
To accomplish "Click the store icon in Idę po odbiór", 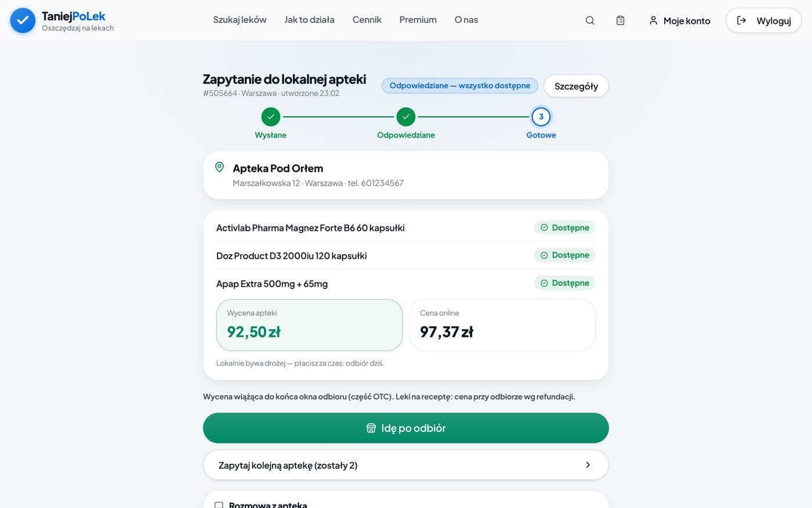I will [371, 428].
